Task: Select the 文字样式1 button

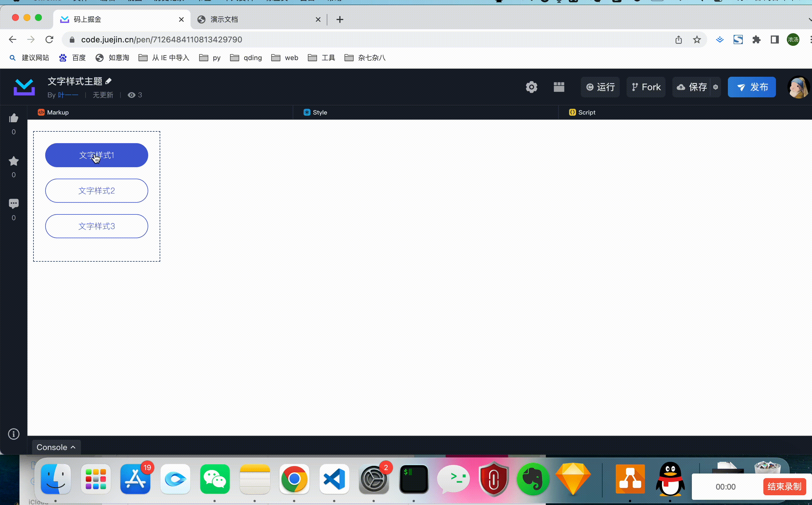Action: (96, 155)
